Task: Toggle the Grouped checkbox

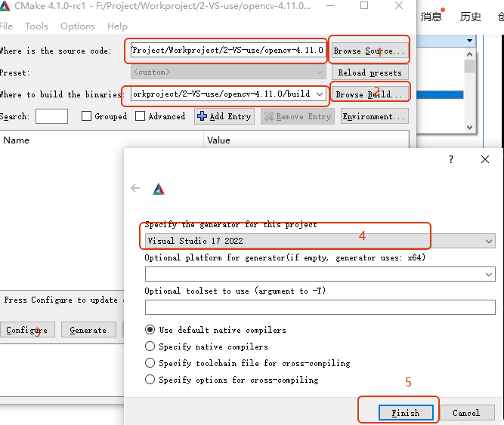Action: tap(86, 116)
